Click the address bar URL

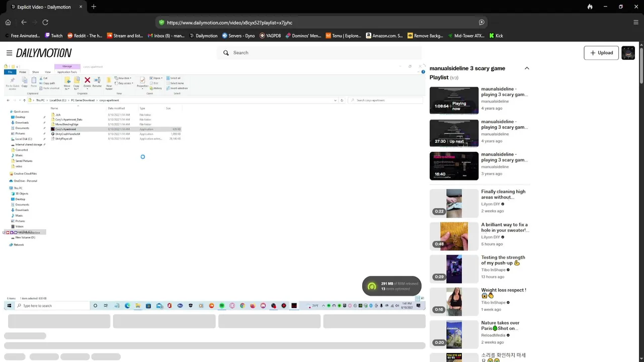coord(229,23)
